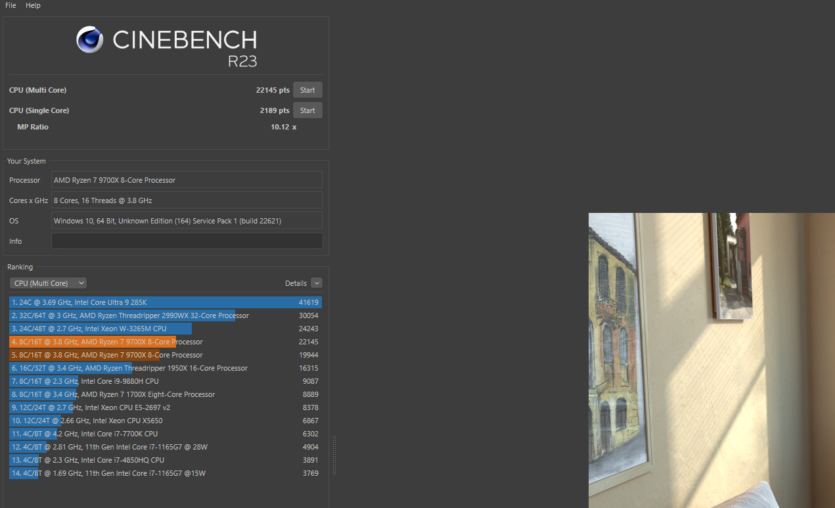Select Threadripper 1950X ranking row

(165, 368)
